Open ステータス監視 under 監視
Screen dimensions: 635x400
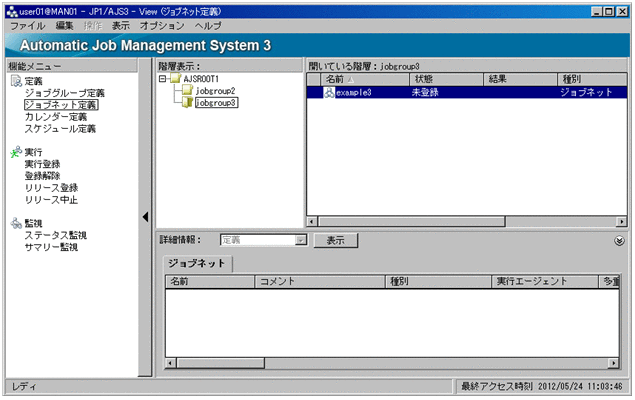click(x=56, y=235)
